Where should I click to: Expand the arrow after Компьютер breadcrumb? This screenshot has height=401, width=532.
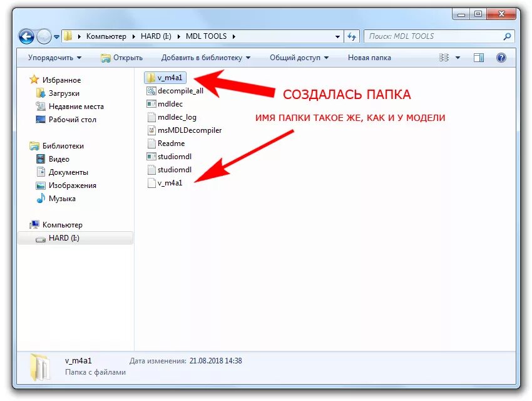[133, 36]
